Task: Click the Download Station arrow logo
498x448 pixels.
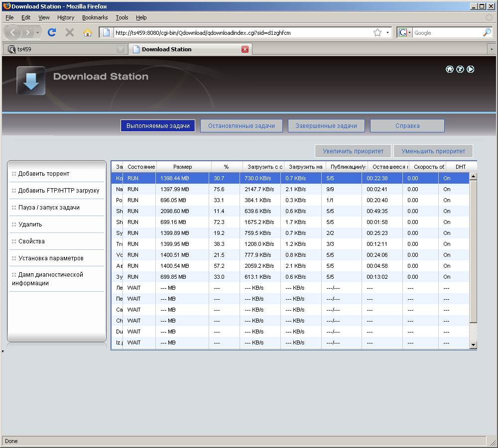Action: (x=31, y=81)
